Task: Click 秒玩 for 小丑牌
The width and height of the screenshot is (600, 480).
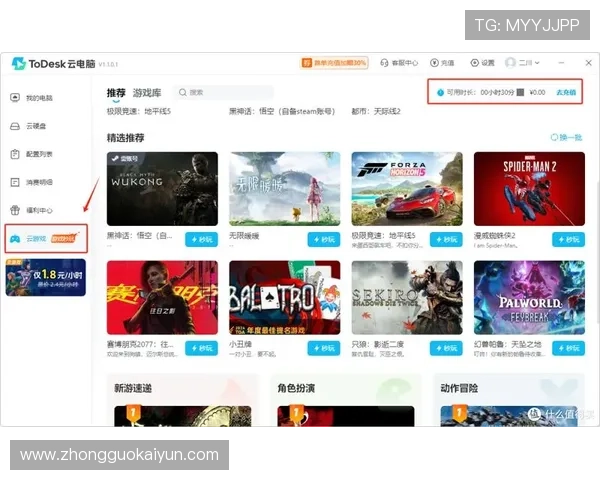Action: point(324,348)
